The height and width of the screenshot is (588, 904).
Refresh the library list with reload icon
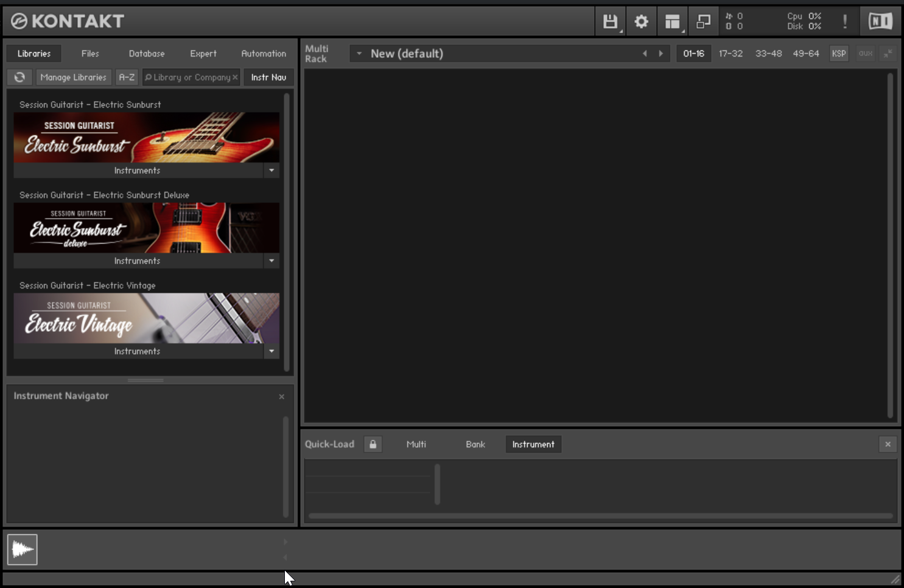pos(19,77)
